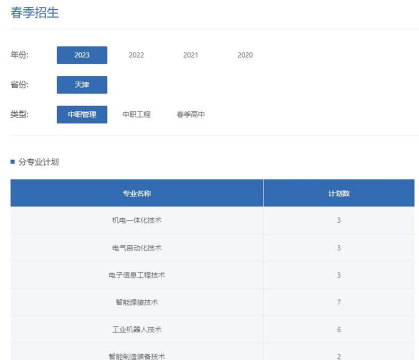Screen dimensions: 419x360
Task: Select the 天津 province button
Action: coord(82,85)
